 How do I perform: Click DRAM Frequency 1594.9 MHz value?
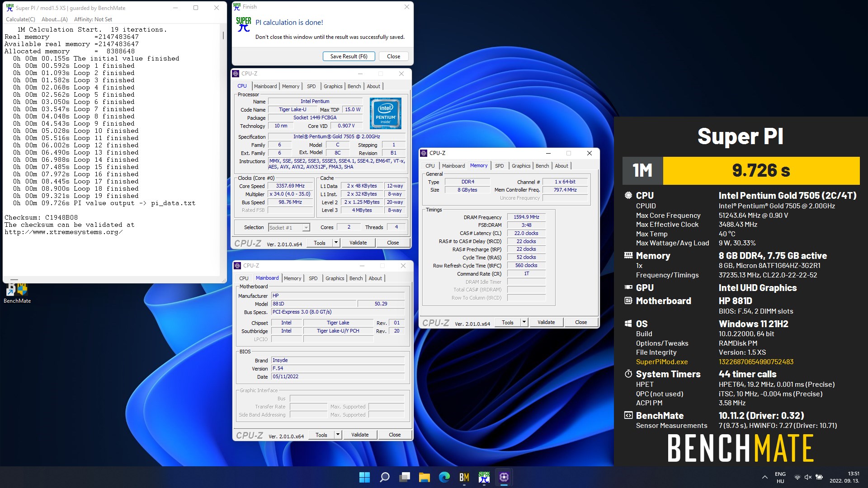(526, 217)
